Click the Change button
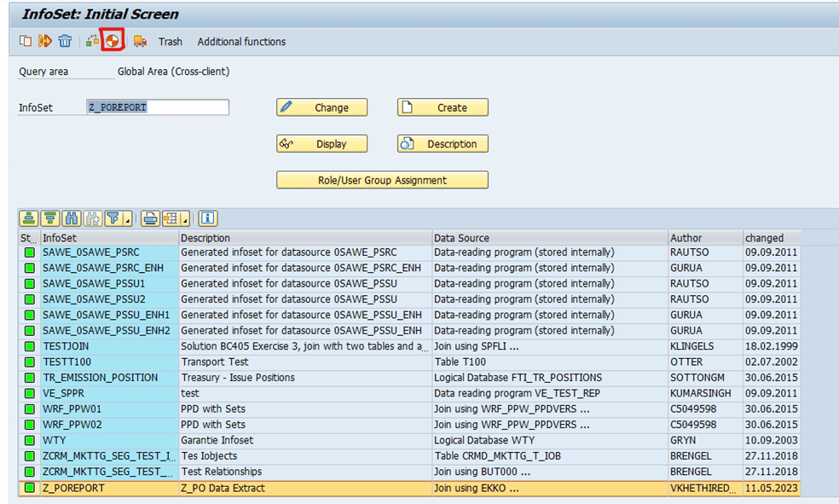This screenshot has height=504, width=839. (x=321, y=107)
